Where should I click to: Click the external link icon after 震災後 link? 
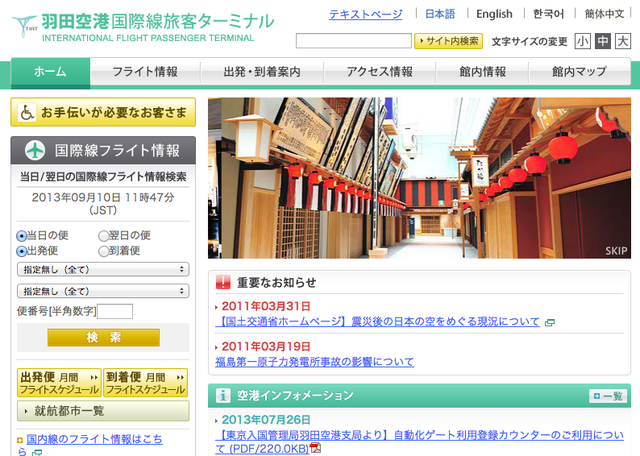point(550,323)
